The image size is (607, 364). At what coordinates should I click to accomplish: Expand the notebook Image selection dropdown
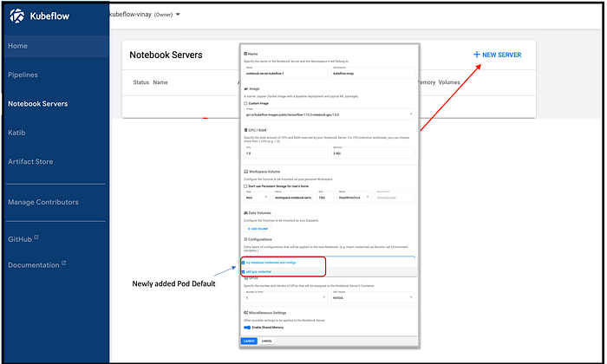click(x=329, y=114)
